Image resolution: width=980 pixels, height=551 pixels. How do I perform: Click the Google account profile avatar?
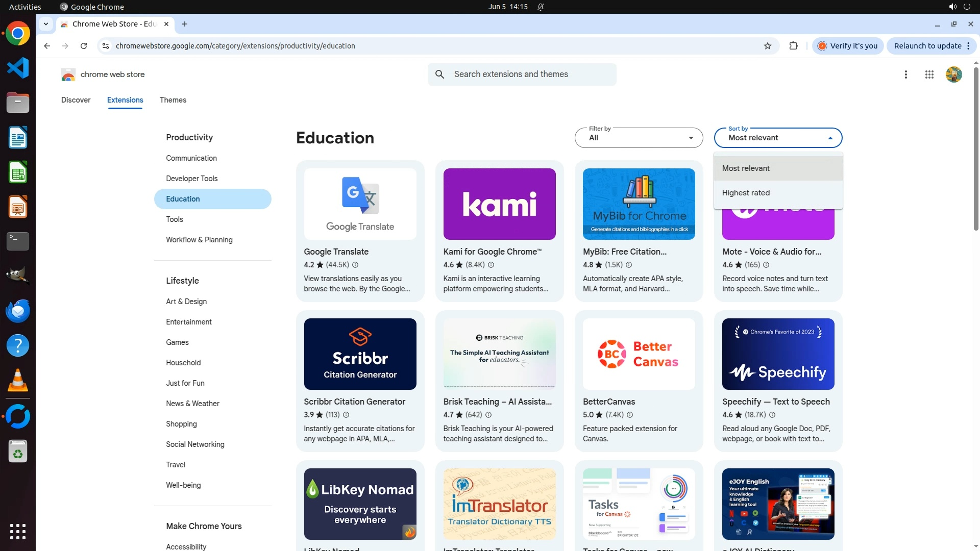coord(953,74)
